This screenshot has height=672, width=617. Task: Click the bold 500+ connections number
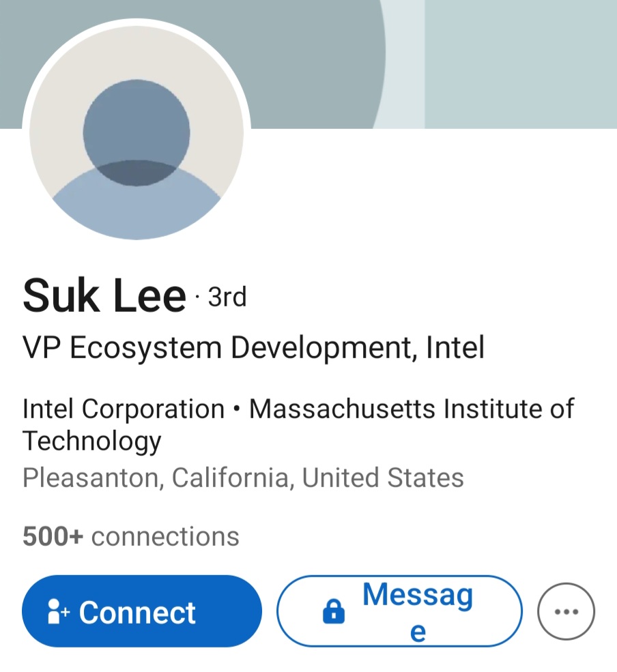point(53,536)
